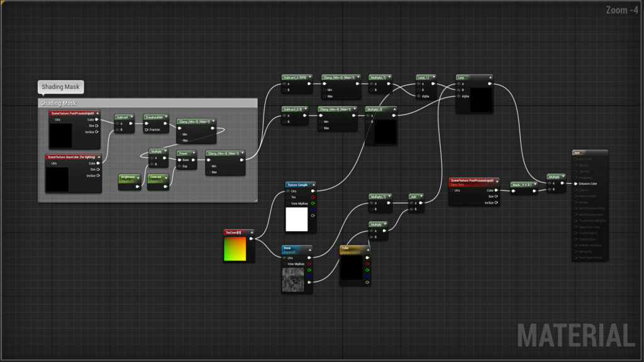
Task: Click the Shading Mask comment bubble
Action: pos(61,87)
